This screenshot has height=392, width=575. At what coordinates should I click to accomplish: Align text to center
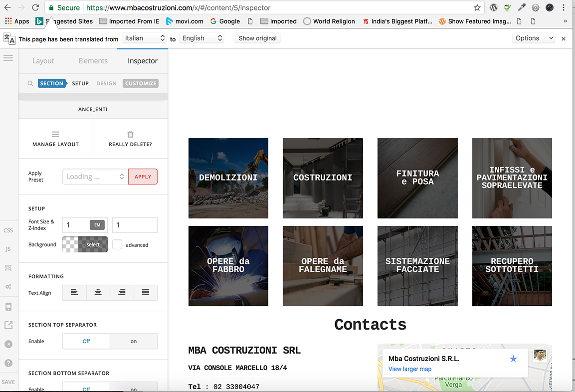pyautogui.click(x=98, y=293)
